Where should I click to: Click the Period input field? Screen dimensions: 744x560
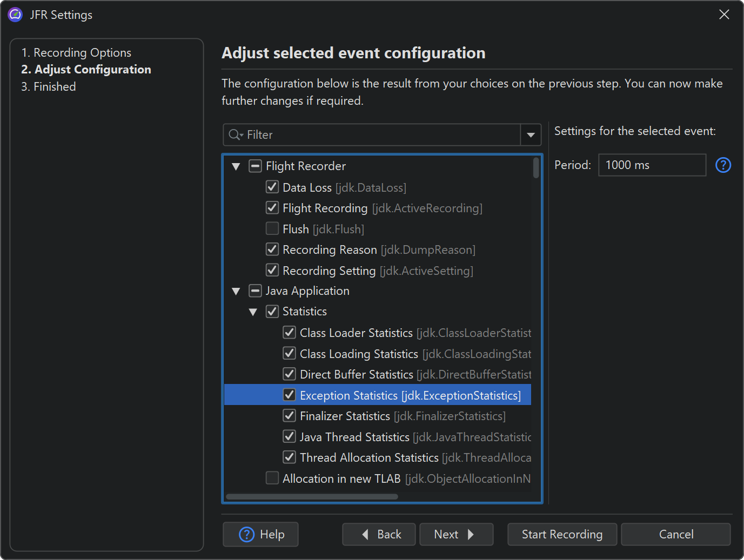pyautogui.click(x=652, y=165)
